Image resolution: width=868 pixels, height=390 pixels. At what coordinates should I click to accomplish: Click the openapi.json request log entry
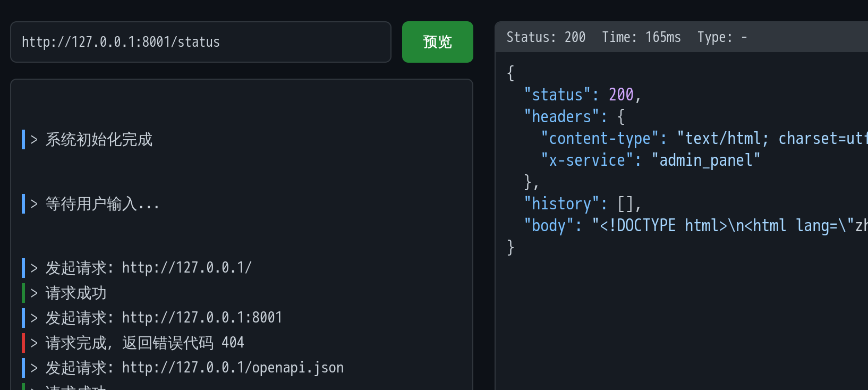click(x=233, y=368)
